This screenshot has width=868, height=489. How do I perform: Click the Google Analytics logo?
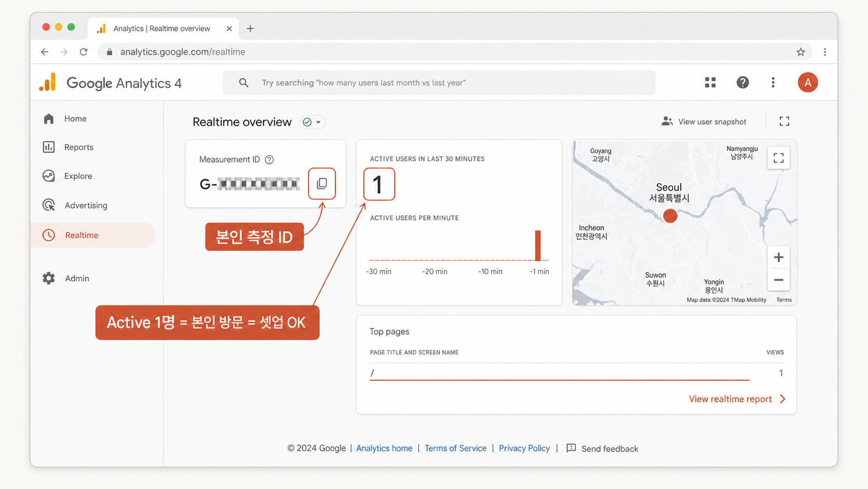point(48,83)
